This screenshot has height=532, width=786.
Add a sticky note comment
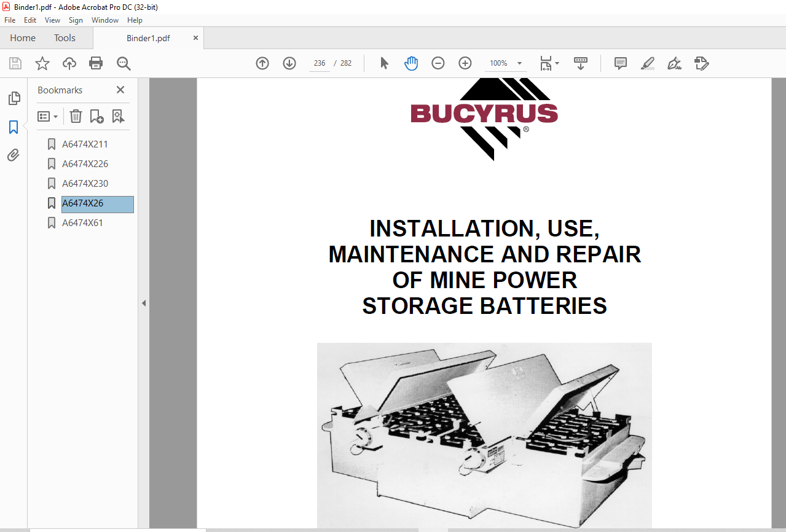621,63
